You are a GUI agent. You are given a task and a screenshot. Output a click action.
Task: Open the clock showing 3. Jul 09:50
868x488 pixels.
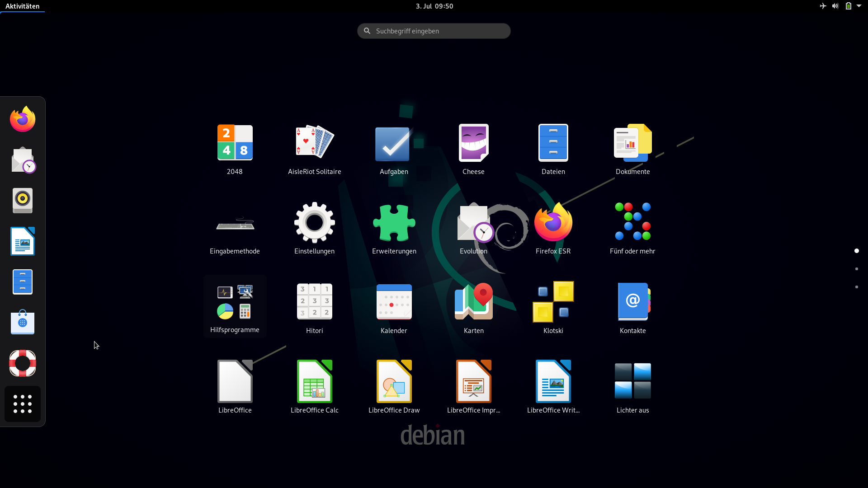click(434, 6)
